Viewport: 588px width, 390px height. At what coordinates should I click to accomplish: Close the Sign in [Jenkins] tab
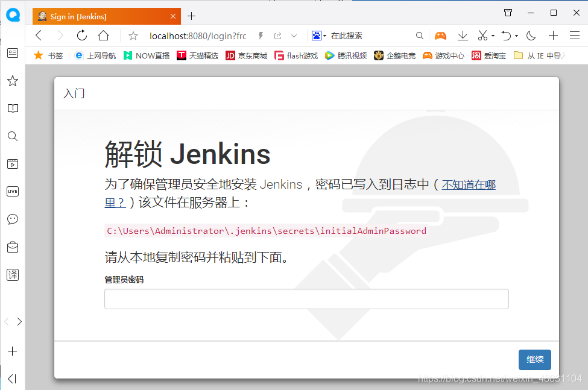pyautogui.click(x=173, y=16)
